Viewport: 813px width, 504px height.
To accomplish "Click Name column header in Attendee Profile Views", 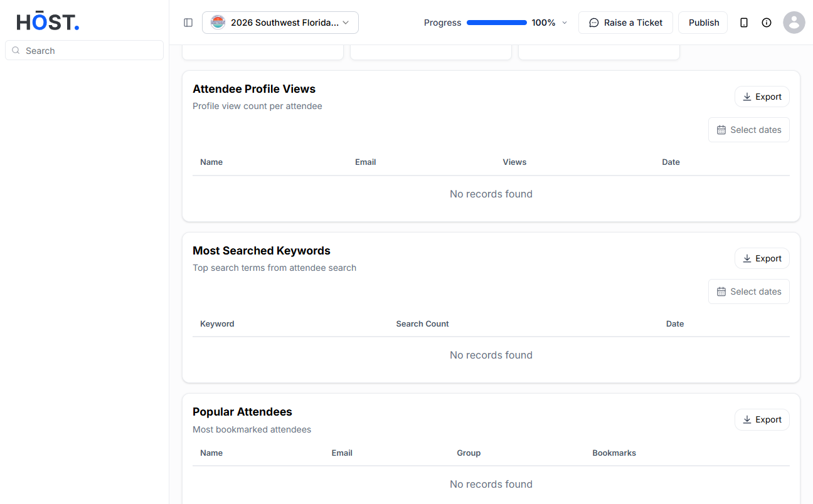I will click(x=211, y=162).
